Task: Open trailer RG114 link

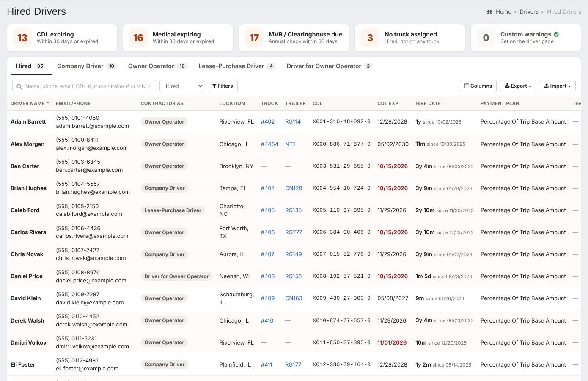Action: 293,122
